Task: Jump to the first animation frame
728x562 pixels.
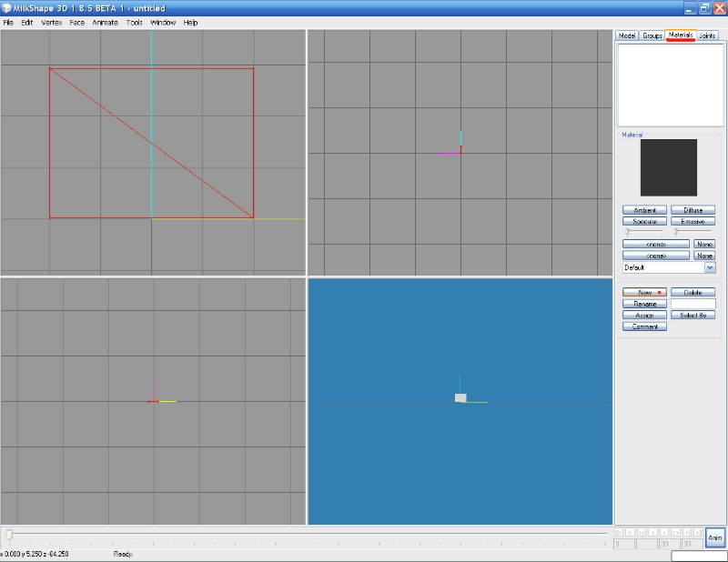Action: [620, 532]
